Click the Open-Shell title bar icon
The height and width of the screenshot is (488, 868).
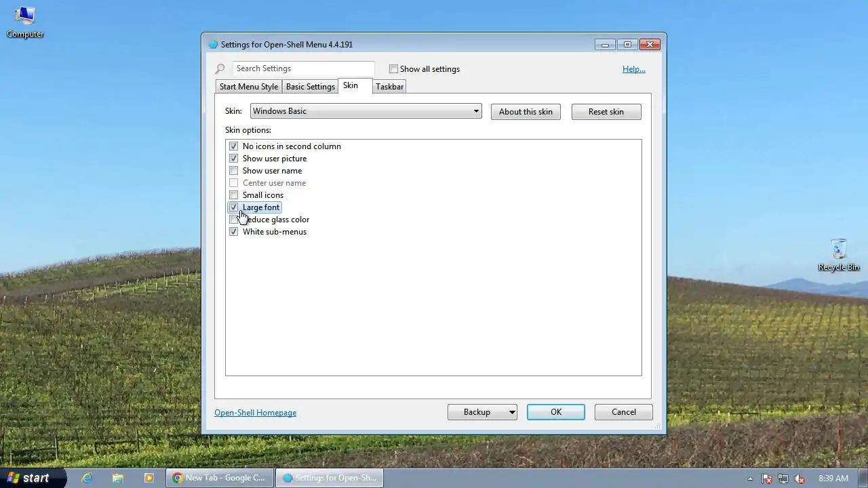point(214,45)
